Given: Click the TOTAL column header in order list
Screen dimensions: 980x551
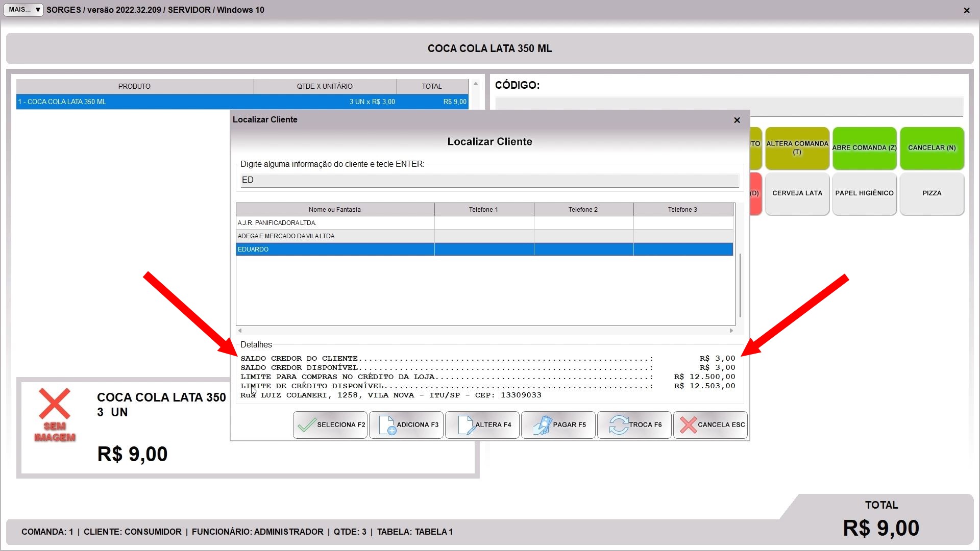Looking at the screenshot, I should click(x=432, y=87).
